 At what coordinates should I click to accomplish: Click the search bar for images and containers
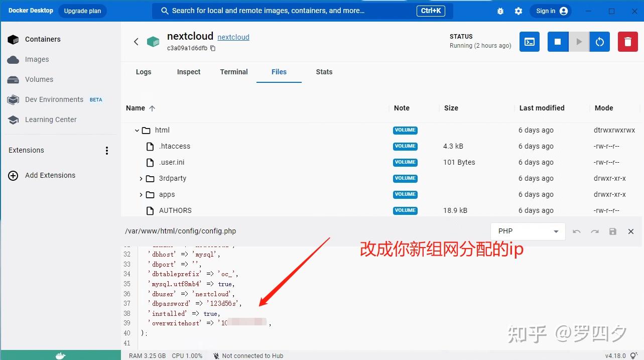point(301,11)
